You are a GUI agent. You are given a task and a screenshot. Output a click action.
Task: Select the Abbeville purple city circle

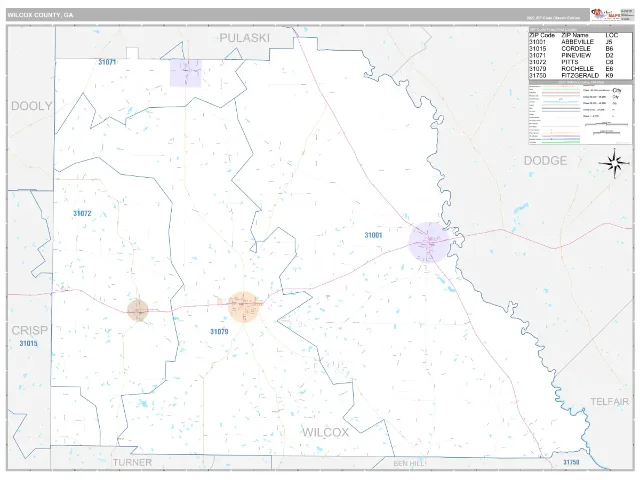[x=429, y=242]
